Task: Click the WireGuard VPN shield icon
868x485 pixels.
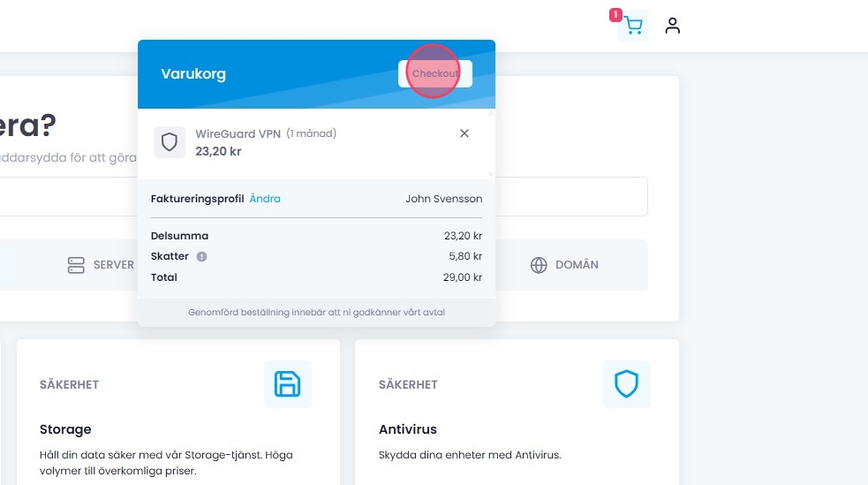Action: 170,142
